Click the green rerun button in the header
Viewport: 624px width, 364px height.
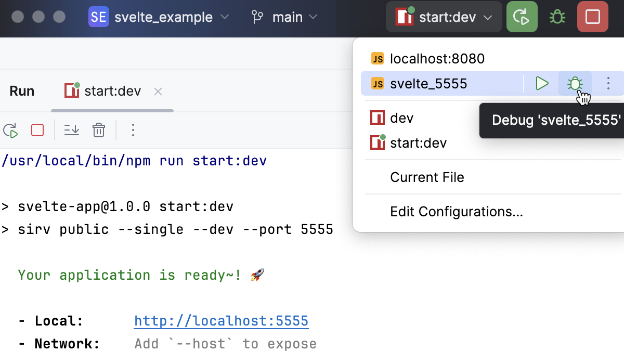[x=522, y=16]
